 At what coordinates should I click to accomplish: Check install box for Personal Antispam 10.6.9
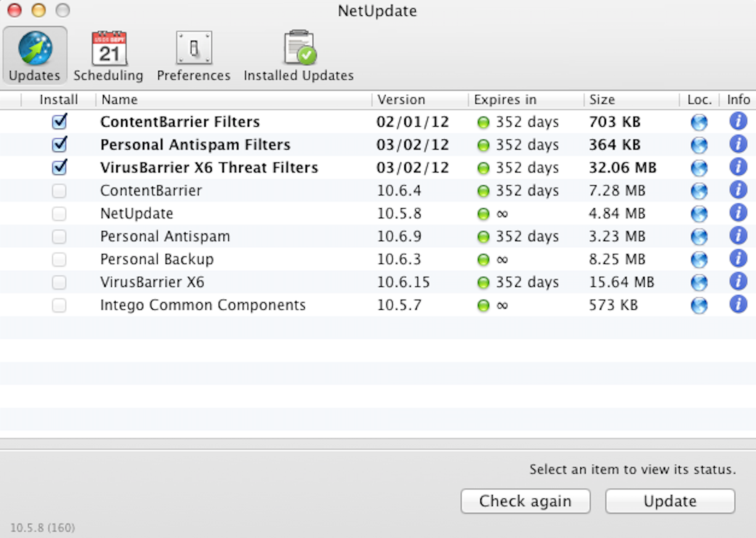point(59,236)
